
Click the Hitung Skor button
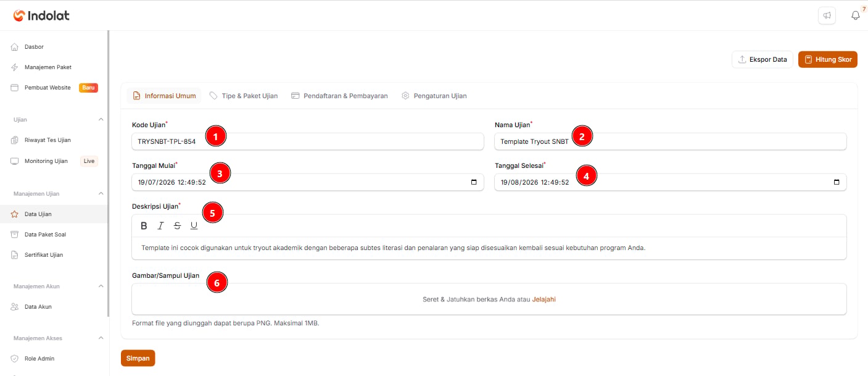coord(828,59)
